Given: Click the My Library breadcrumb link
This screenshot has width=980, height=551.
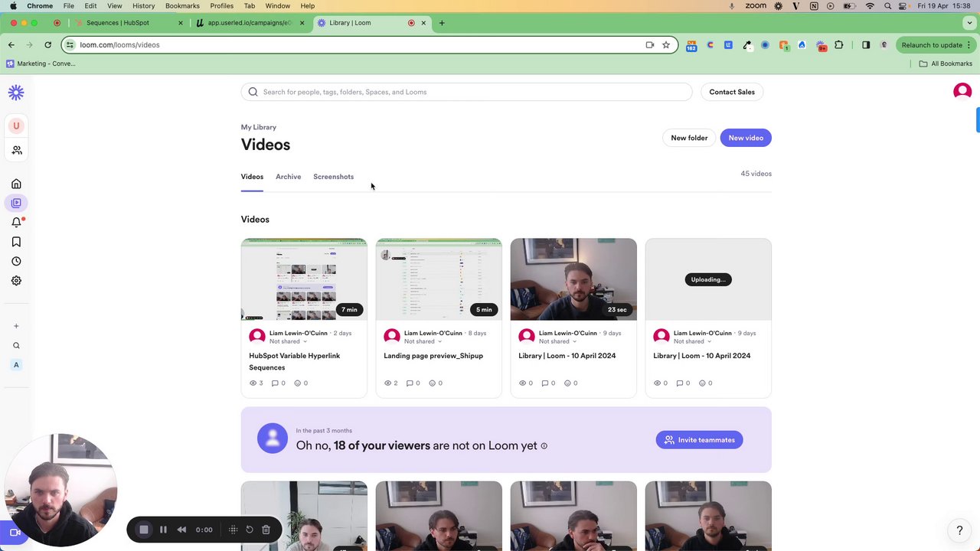Looking at the screenshot, I should [259, 127].
